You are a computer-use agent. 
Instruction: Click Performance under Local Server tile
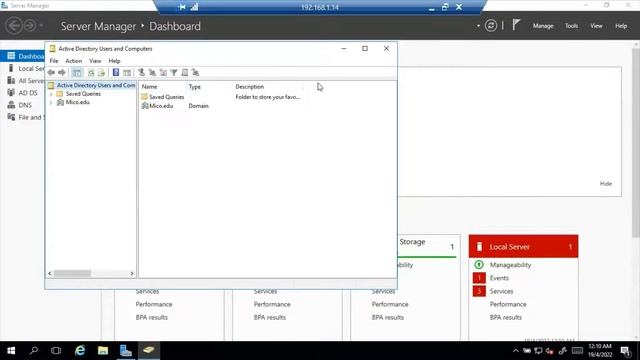click(508, 304)
